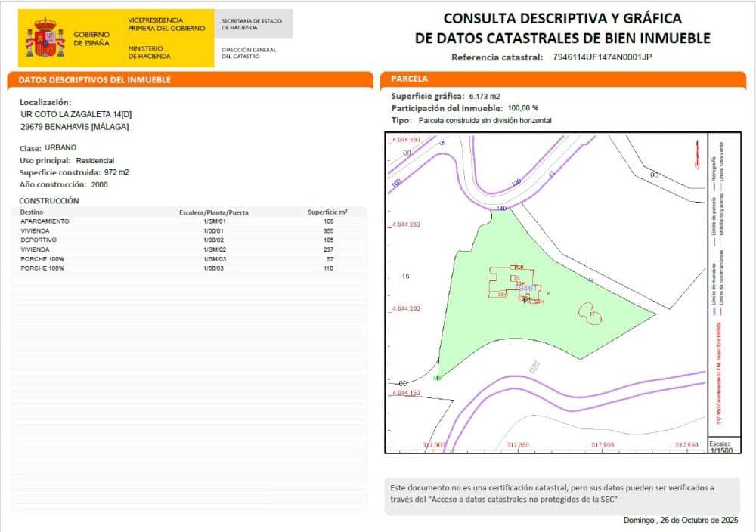Open the SECRETARÍA DE ESTADO DE HACIENDA box
Image resolution: width=756 pixels, height=532 pixels.
pyautogui.click(x=253, y=23)
